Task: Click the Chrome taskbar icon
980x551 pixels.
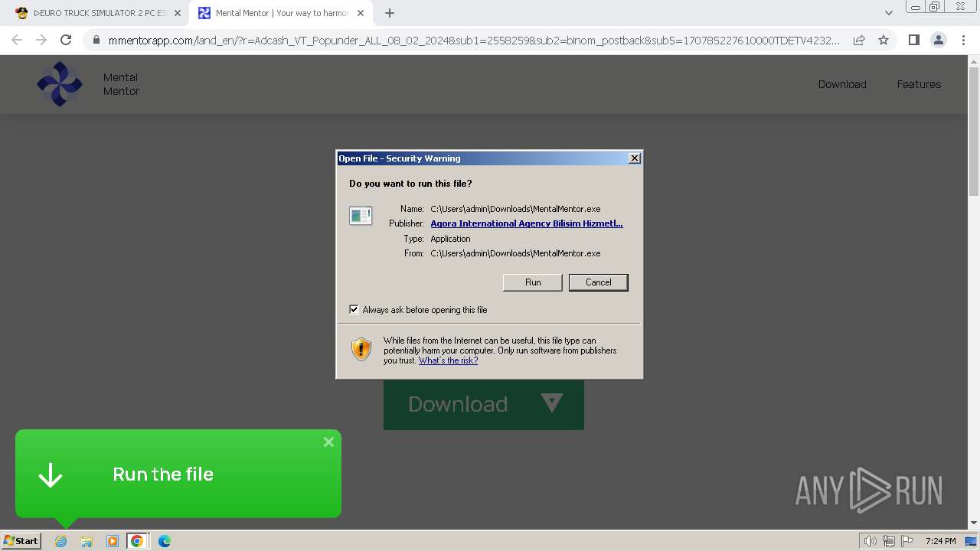Action: (137, 541)
